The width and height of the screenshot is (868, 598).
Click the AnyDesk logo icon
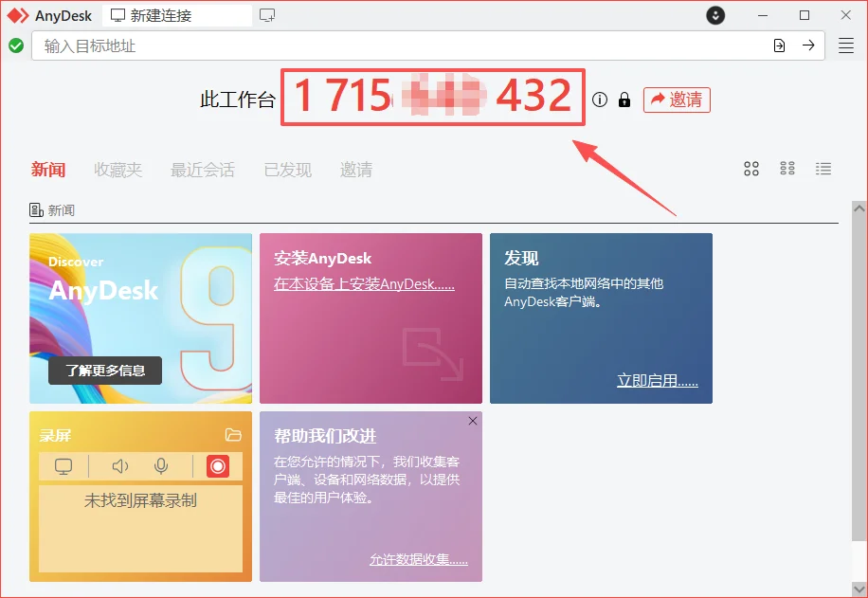[18, 15]
